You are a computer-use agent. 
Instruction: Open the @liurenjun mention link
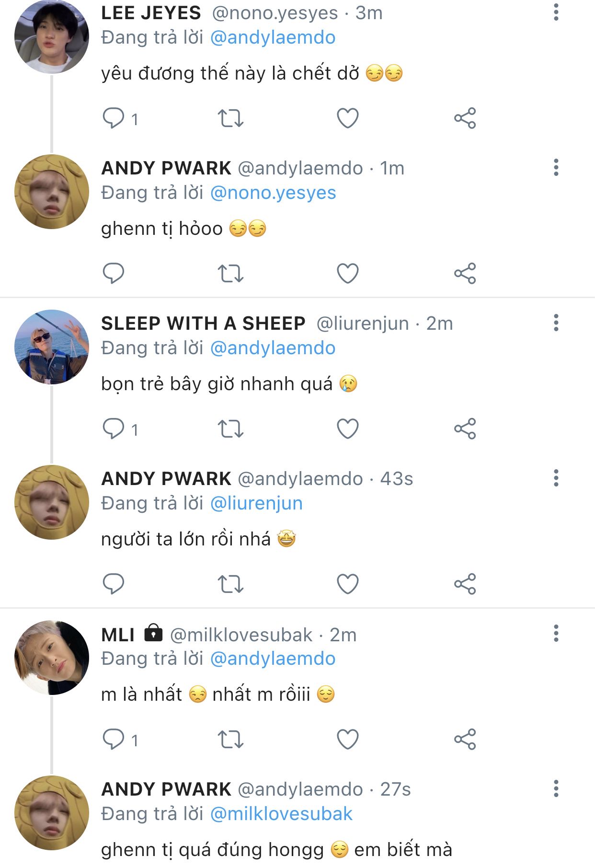[256, 503]
